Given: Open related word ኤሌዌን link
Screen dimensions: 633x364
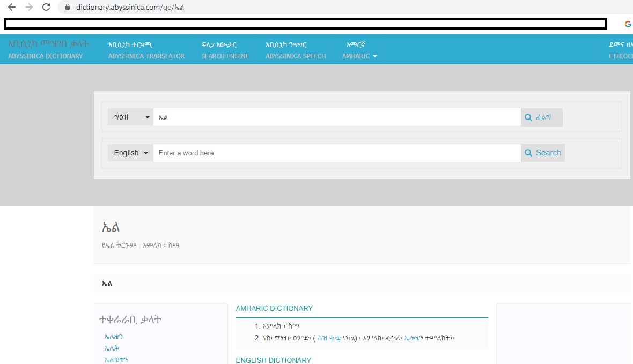Looking at the screenshot, I should coord(113,337).
